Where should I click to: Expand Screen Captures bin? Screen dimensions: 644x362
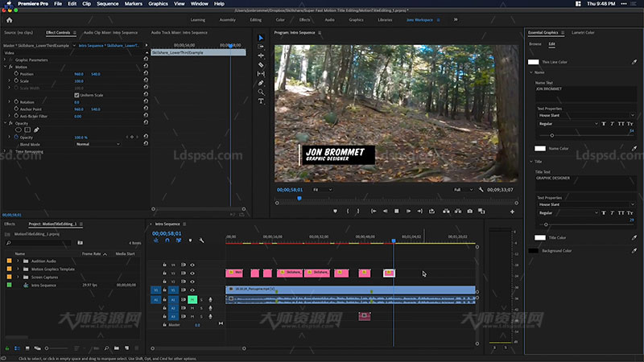click(x=18, y=277)
